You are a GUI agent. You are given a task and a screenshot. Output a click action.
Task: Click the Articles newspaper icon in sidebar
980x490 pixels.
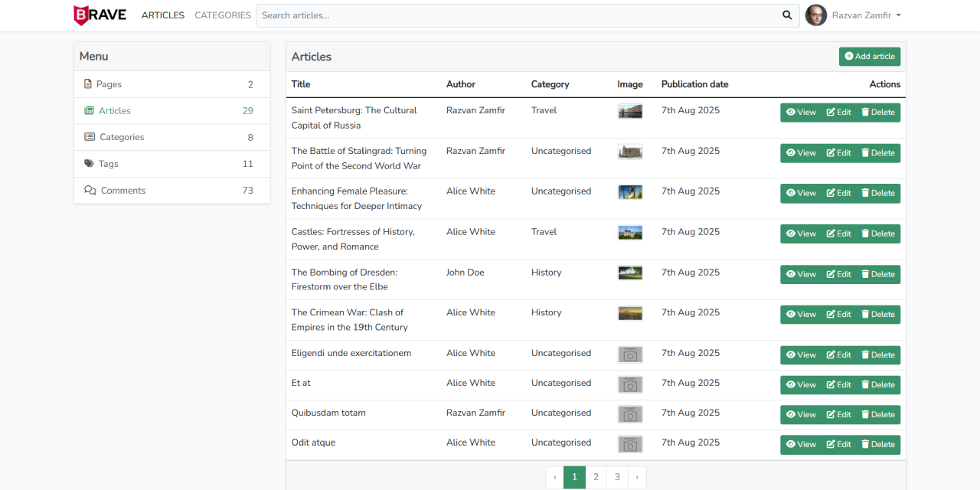(89, 111)
